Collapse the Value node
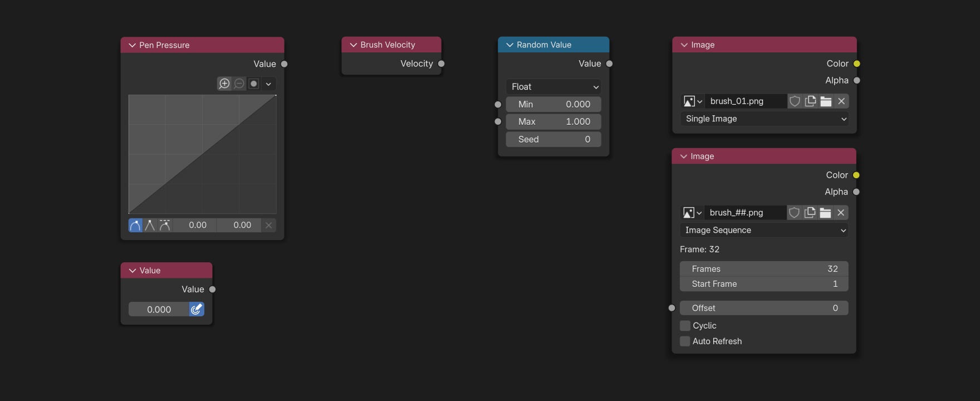Screen dimensions: 980x401 click(x=132, y=271)
